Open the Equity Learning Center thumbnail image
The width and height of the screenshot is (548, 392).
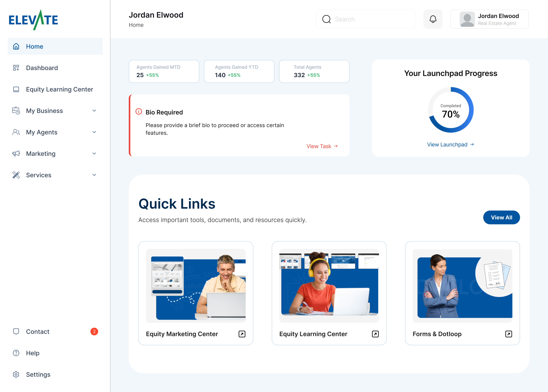point(329,286)
